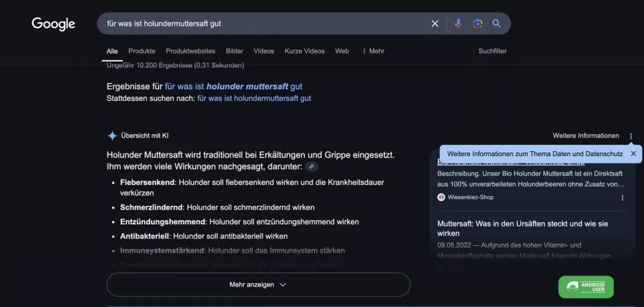Select the Alle tab
The width and height of the screenshot is (644, 307).
(112, 51)
